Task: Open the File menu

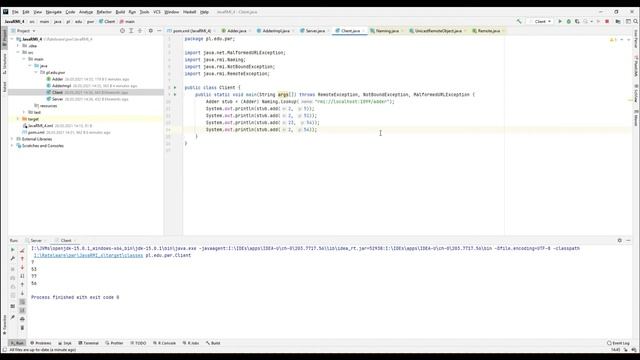Action: (15, 12)
